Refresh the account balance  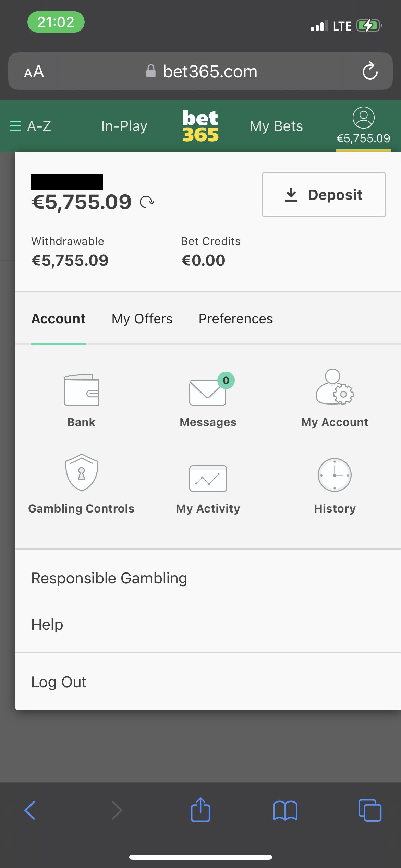coord(147,202)
